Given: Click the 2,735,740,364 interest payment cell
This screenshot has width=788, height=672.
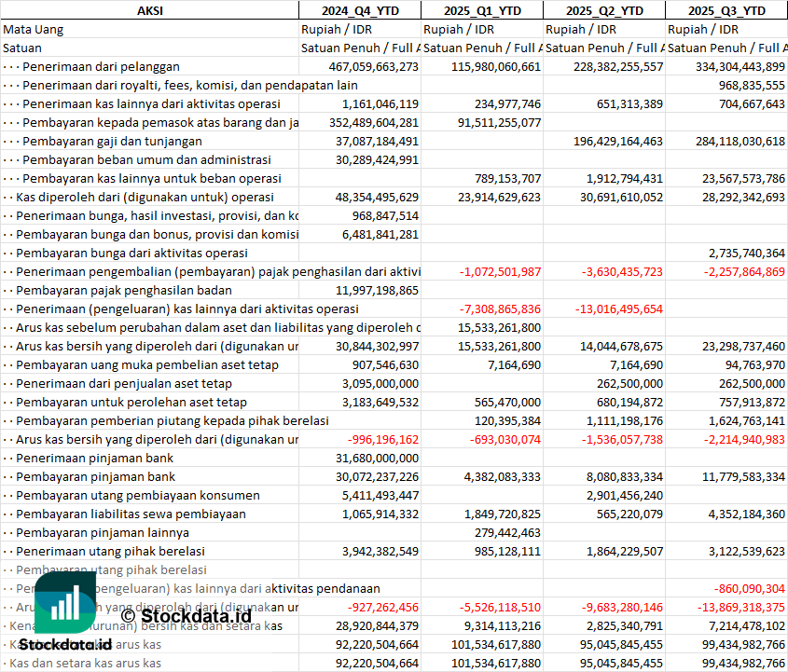Looking at the screenshot, I should coord(746,253).
